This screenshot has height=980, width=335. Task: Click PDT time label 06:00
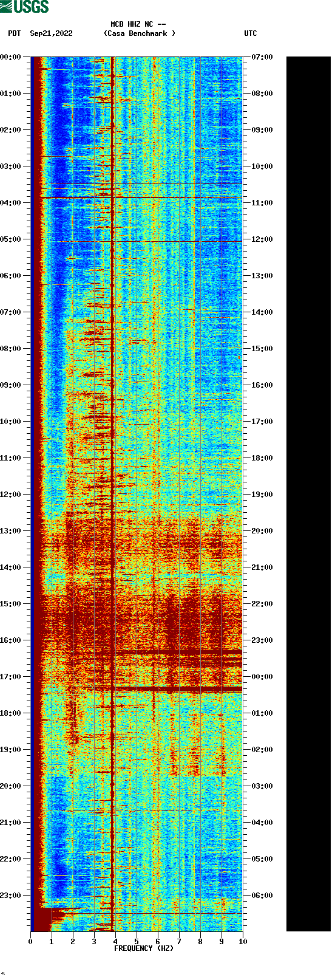[11, 276]
